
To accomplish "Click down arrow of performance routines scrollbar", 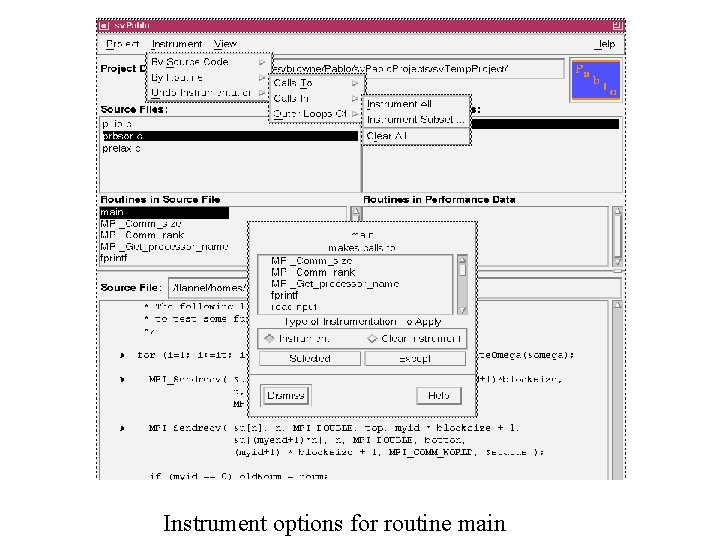I will [618, 261].
